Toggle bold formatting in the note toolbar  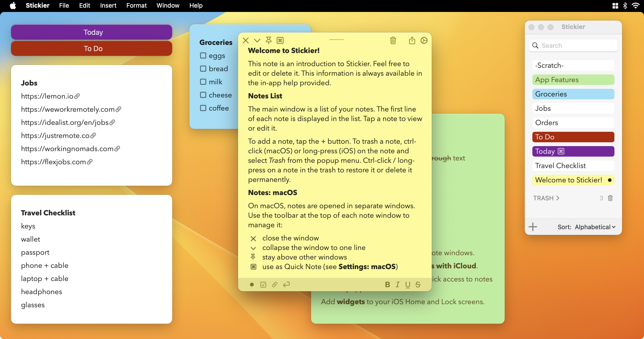tap(388, 285)
